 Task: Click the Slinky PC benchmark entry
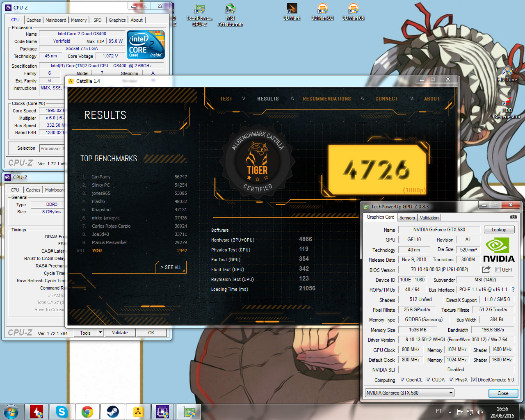point(135,185)
